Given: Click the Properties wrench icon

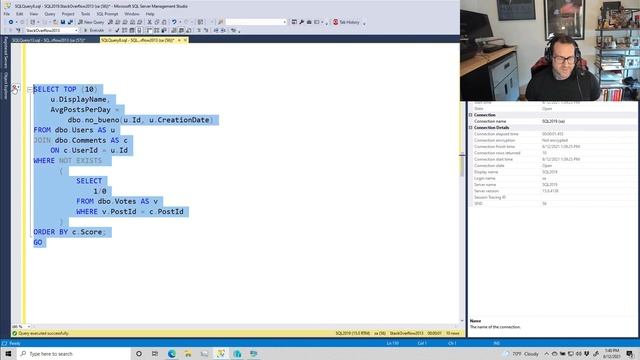Looking at the screenshot, I should pos(302,22).
